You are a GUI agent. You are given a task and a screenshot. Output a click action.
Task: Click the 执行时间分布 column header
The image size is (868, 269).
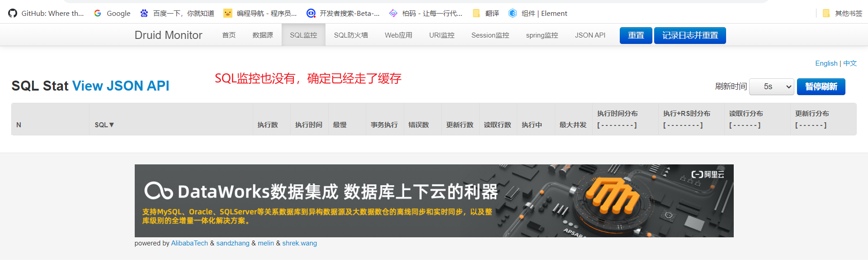[625, 119]
